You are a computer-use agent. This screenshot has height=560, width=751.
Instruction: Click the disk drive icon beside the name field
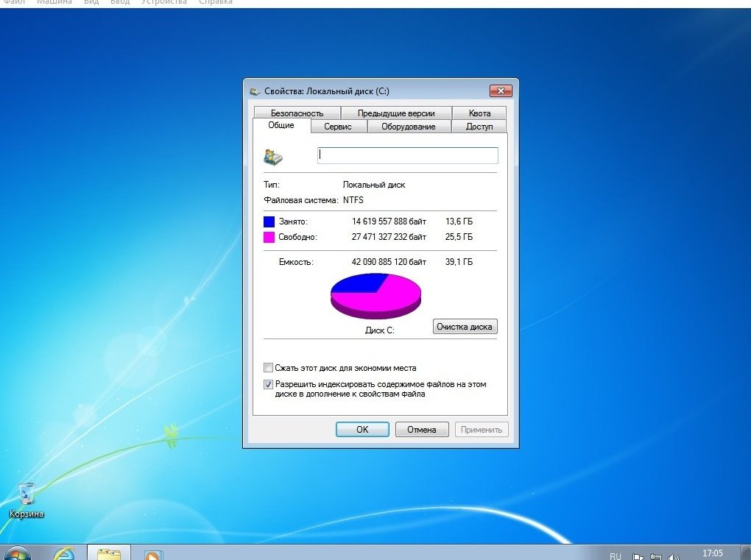(273, 157)
